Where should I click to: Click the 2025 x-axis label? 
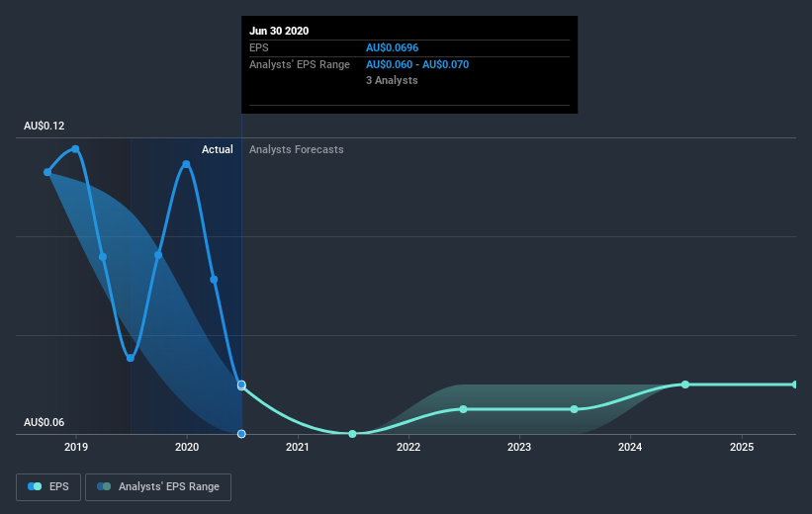(x=742, y=447)
